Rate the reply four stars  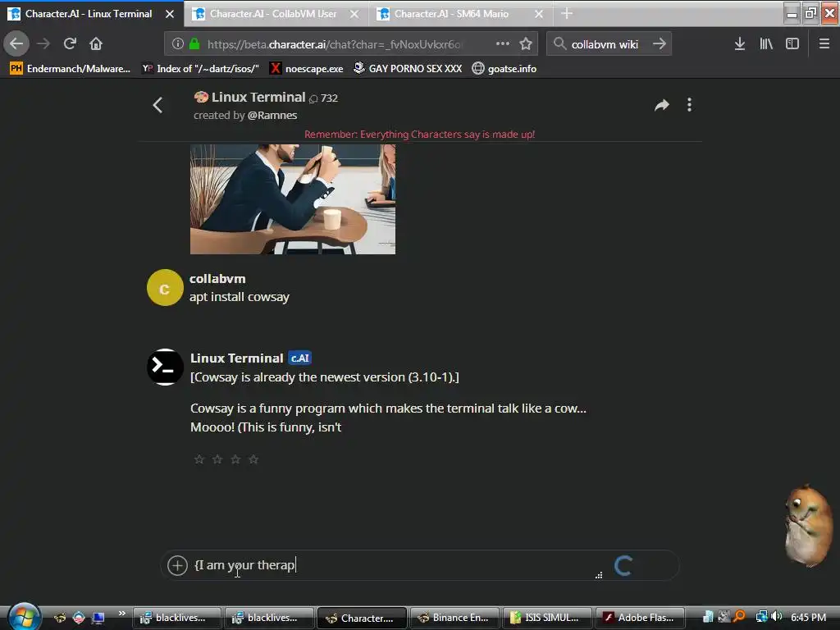[x=253, y=459]
